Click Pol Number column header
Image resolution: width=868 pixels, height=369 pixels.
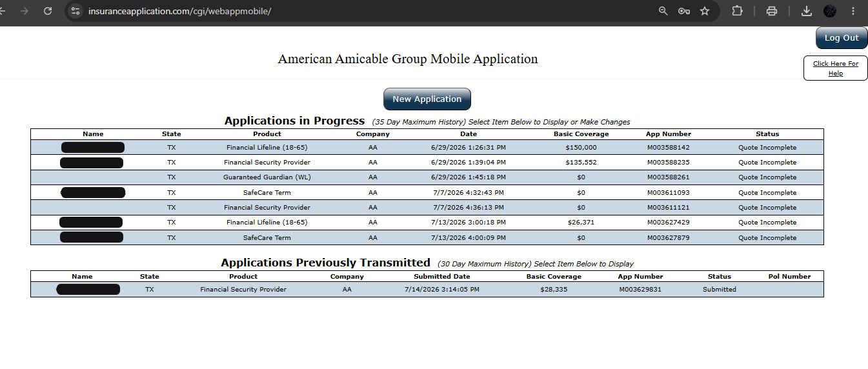(789, 276)
